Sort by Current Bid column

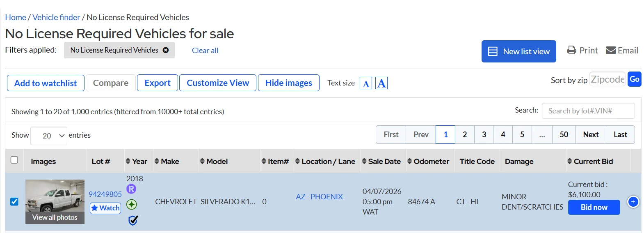[570, 161]
